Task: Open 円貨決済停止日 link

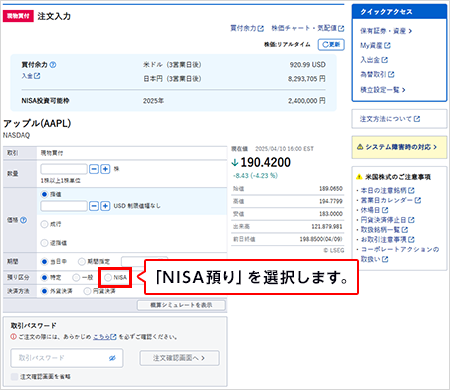Action: [x=388, y=220]
